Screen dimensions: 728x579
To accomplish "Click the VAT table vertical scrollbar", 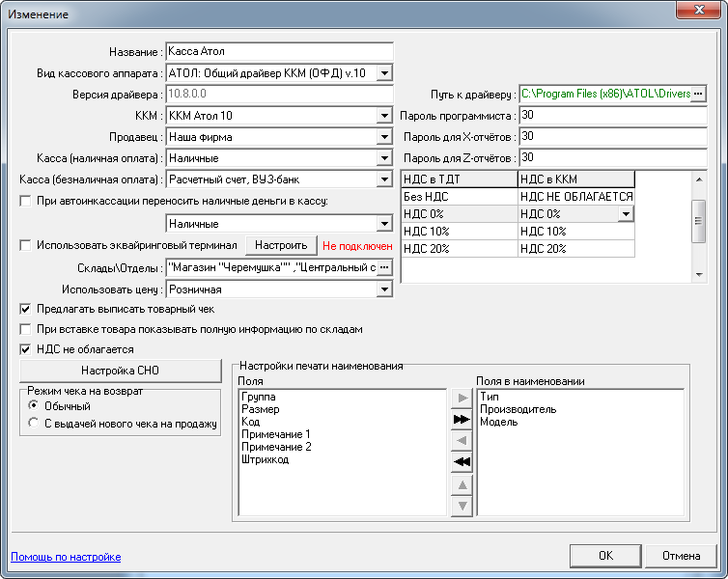I will pos(700,225).
